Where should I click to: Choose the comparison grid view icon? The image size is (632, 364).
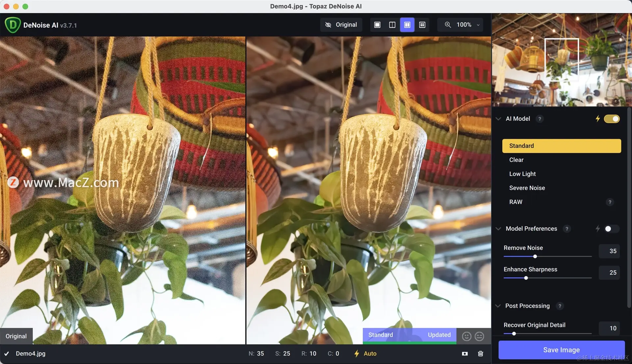422,25
